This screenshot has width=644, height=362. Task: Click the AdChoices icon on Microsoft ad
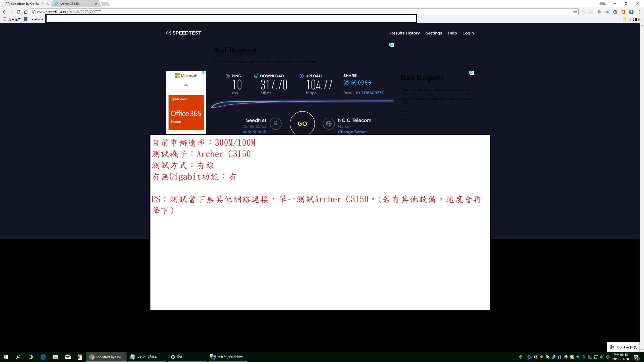coord(204,73)
